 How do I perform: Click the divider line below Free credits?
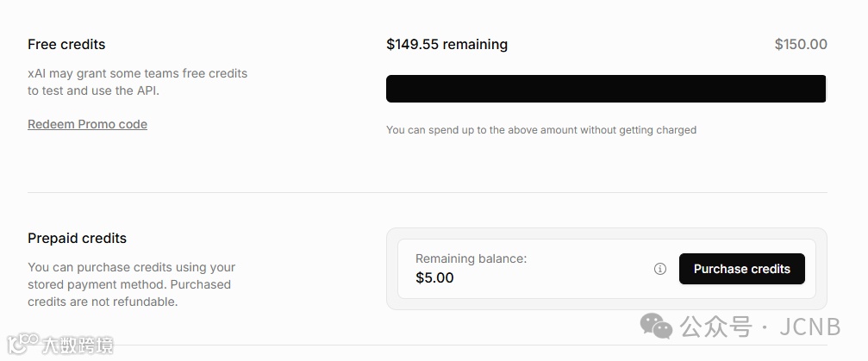pos(427,192)
